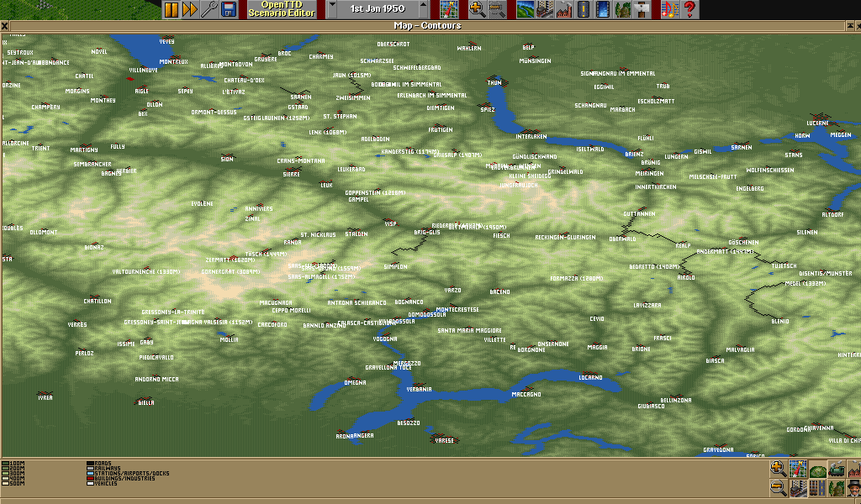Viewport: 861px width, 504px height.
Task: Click the Map - Contours title bar
Action: (x=427, y=26)
